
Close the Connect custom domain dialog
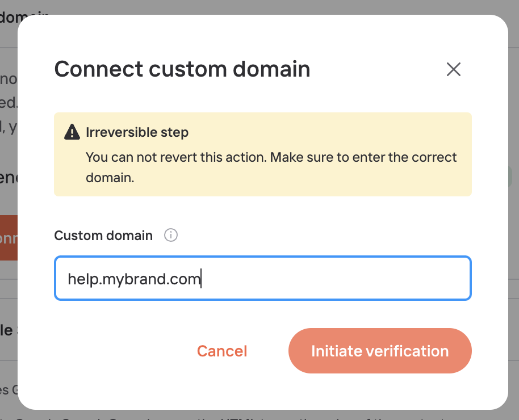click(454, 69)
